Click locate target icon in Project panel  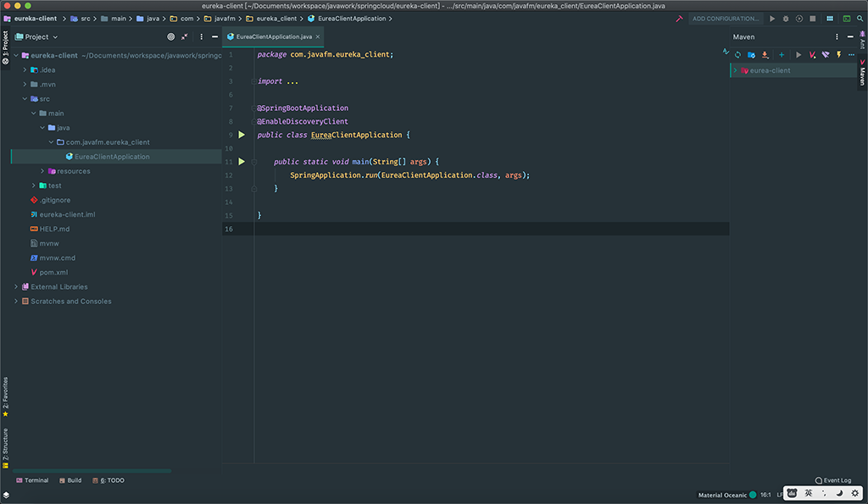point(170,36)
